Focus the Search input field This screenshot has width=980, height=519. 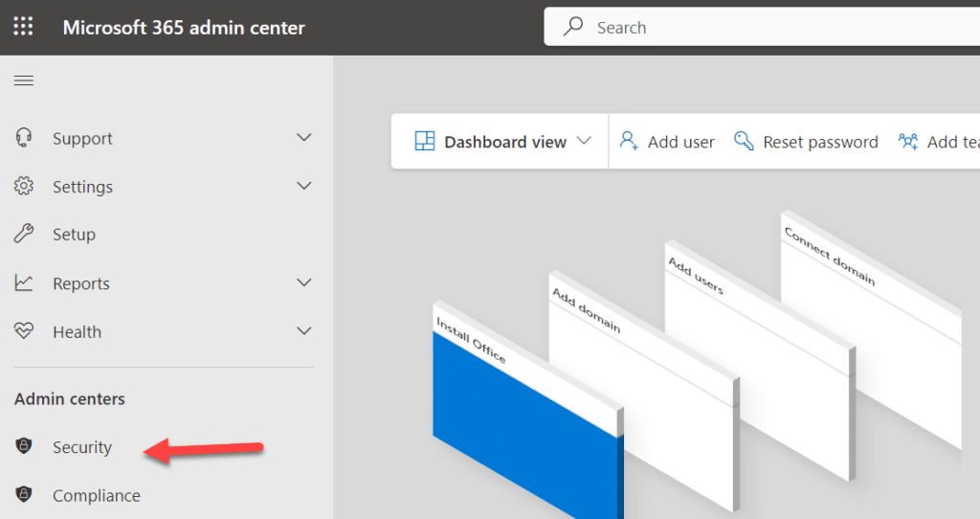pyautogui.click(x=762, y=27)
